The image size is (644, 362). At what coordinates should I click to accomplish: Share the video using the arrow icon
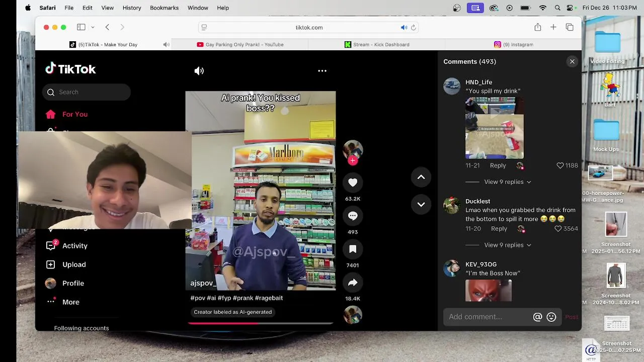[353, 283]
